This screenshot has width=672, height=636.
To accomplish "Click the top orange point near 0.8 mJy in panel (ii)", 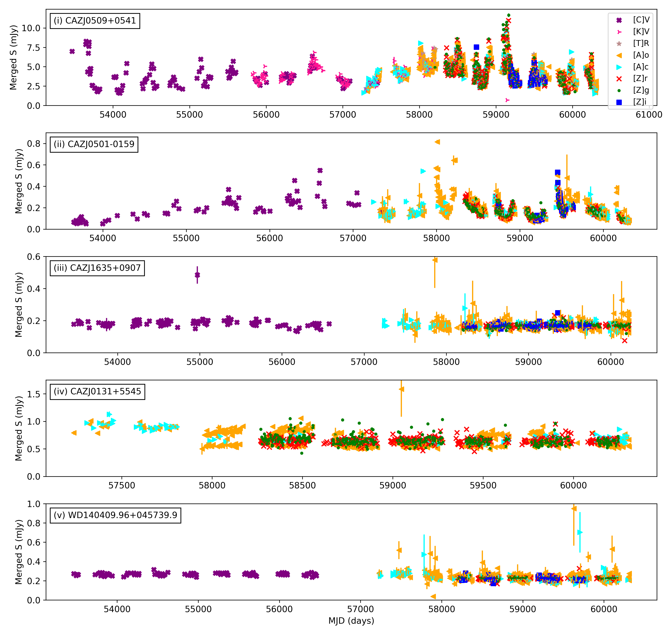I will 437,142.
